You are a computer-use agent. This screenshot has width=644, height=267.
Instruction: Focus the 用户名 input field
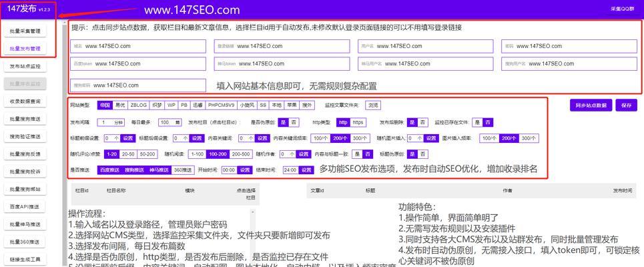pos(426,46)
